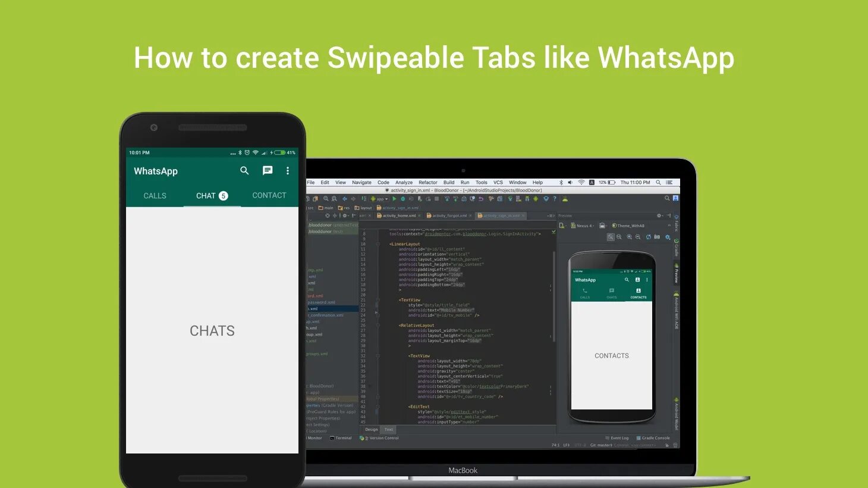Click the project panel settings gear icon
Image resolution: width=868 pixels, height=488 pixels.
tap(345, 215)
